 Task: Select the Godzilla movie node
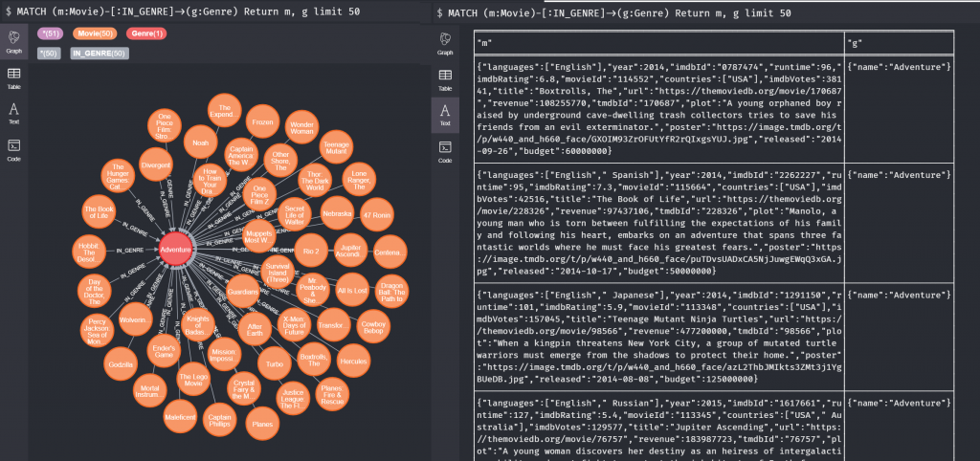click(120, 364)
